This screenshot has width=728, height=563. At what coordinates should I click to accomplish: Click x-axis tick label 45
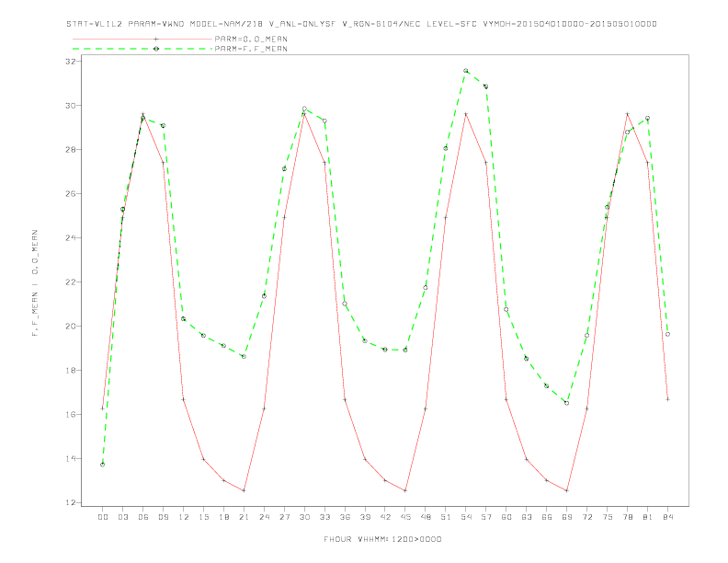coord(405,517)
